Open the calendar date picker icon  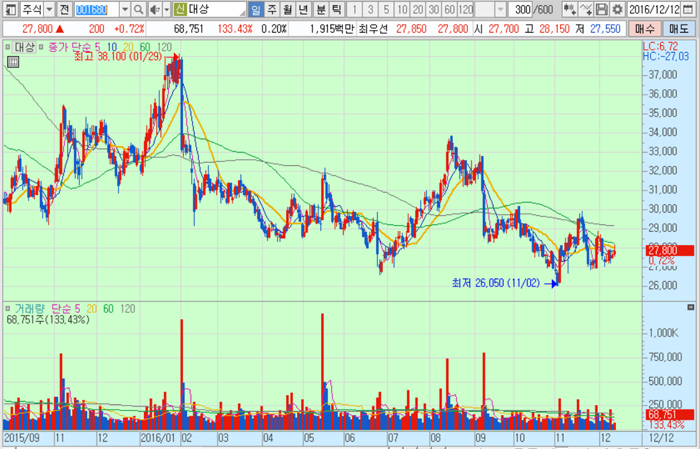click(x=688, y=9)
